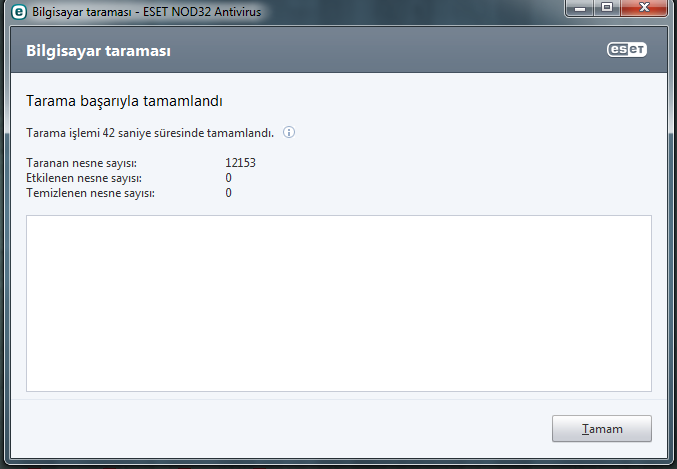
Task: Click the 'Temizlenen nesne sayısı:' label
Action: (x=90, y=193)
